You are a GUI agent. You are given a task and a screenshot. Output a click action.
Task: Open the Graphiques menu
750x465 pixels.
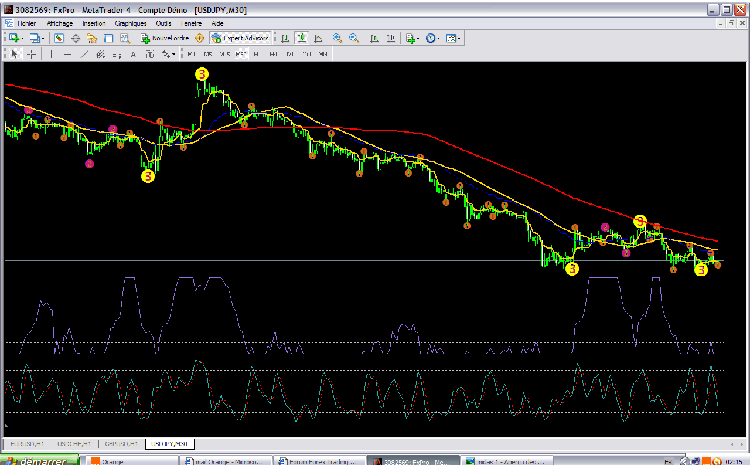[x=129, y=22]
